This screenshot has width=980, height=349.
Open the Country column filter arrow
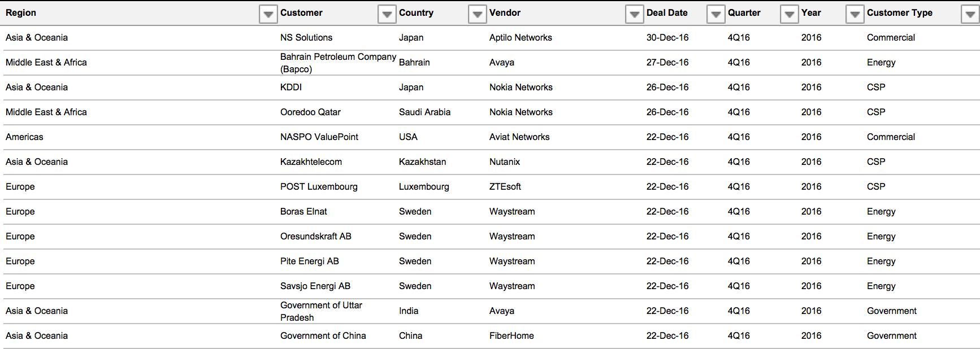(478, 15)
